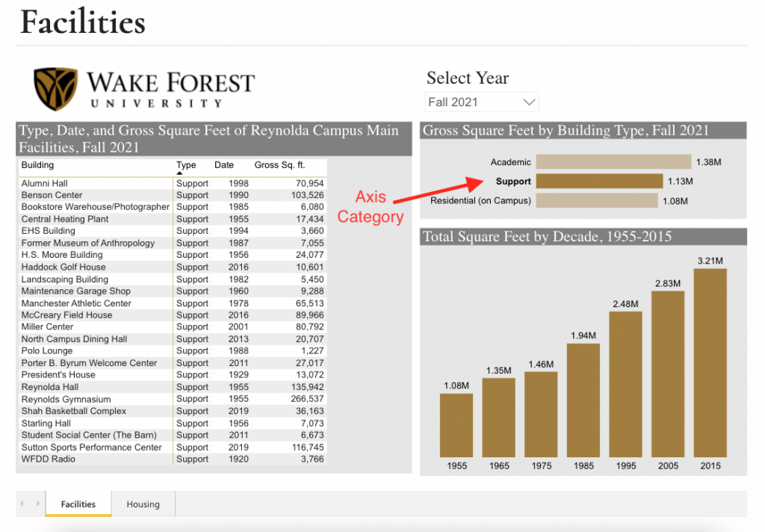The width and height of the screenshot is (765, 532).
Task: Click the WFDD Radio row
Action: click(173, 459)
